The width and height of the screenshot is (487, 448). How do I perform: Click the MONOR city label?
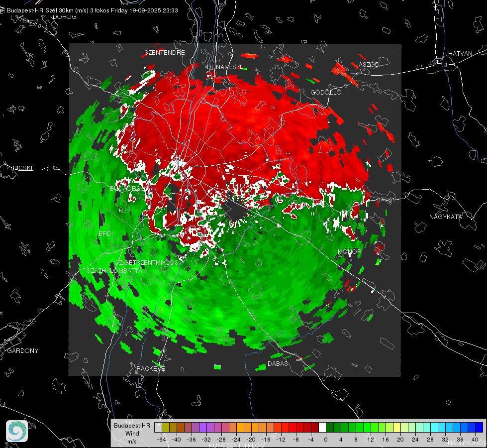pos(349,251)
